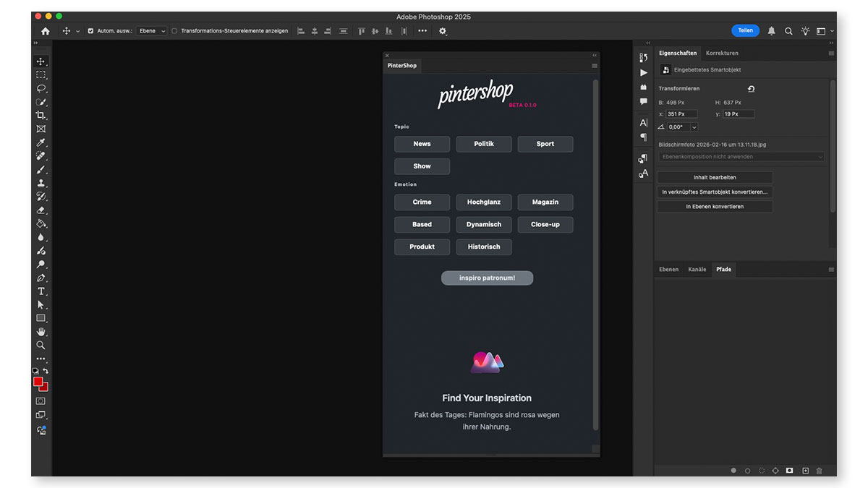Toggle Quick Mask mode

pos(41,401)
